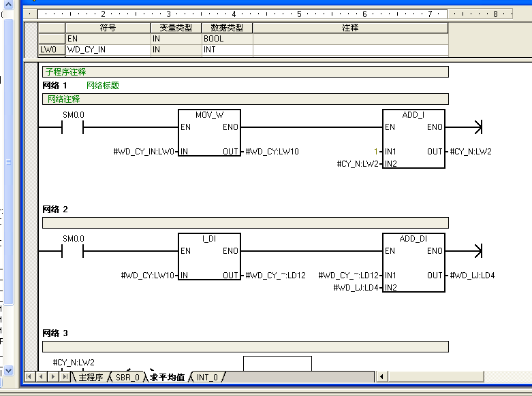This screenshot has width=532, height=396.
Task: Click the previous tab scroll arrow
Action: (x=41, y=376)
